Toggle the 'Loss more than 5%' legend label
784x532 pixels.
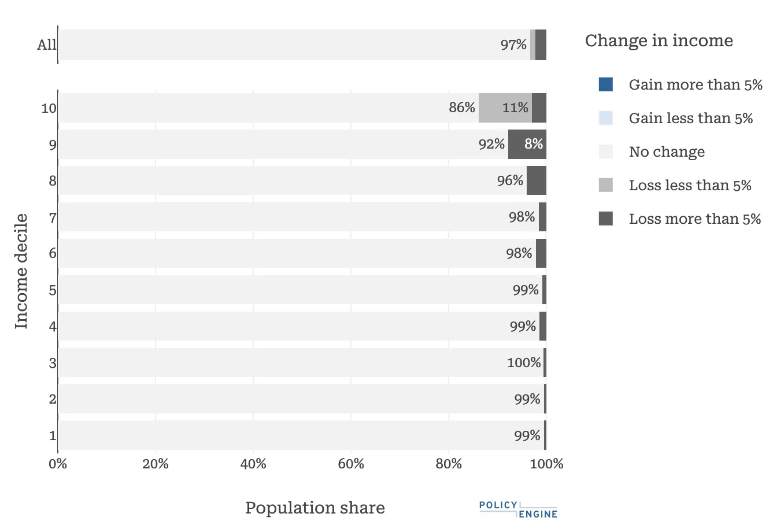coord(694,219)
